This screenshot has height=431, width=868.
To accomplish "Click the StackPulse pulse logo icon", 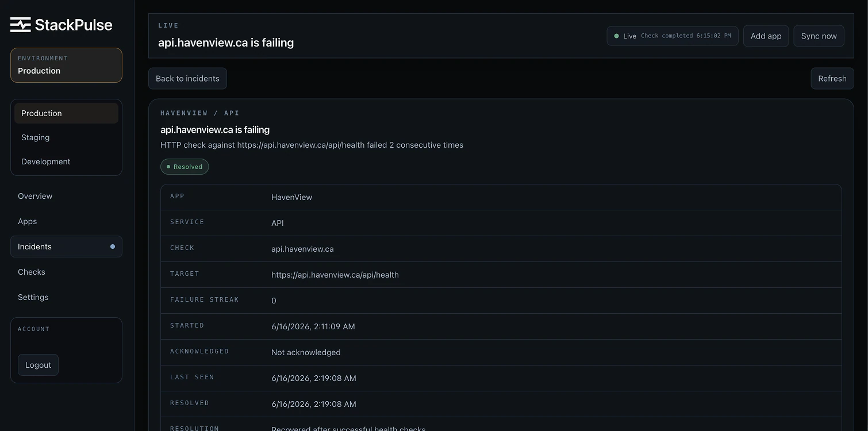I will [x=20, y=25].
